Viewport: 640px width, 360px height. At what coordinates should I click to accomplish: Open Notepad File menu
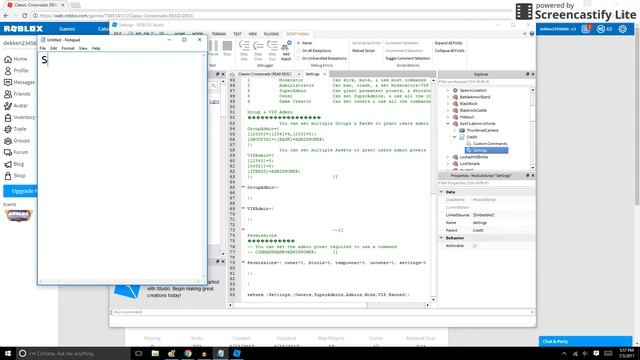tap(43, 48)
